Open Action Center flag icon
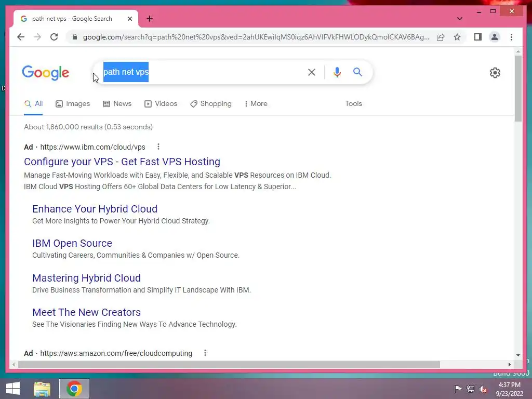Image resolution: width=532 pixels, height=399 pixels. (458, 389)
